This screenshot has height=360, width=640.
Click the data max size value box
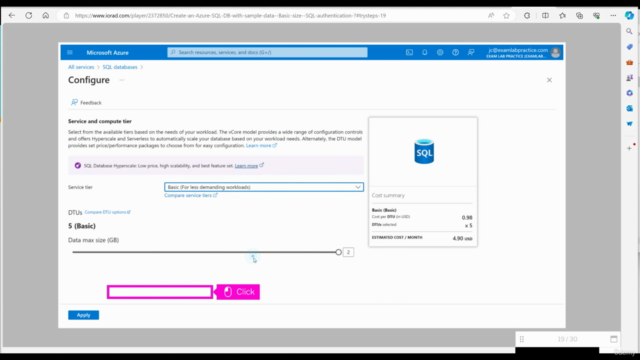click(348, 252)
